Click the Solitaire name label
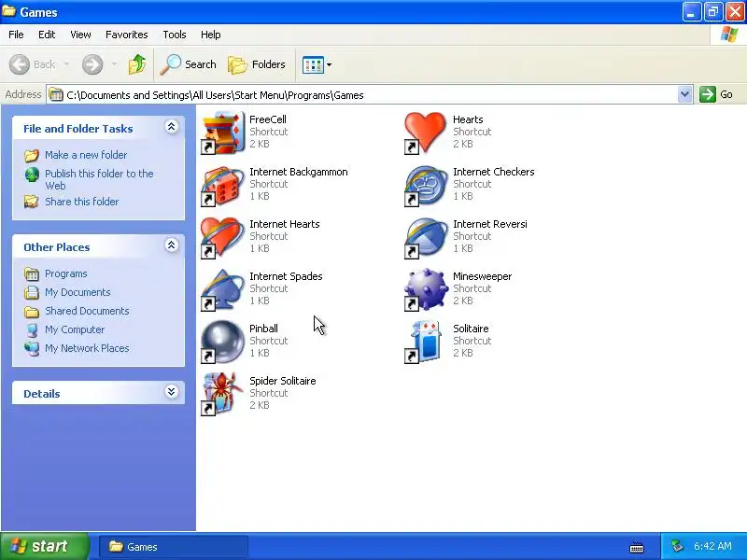747x560 pixels. point(471,329)
